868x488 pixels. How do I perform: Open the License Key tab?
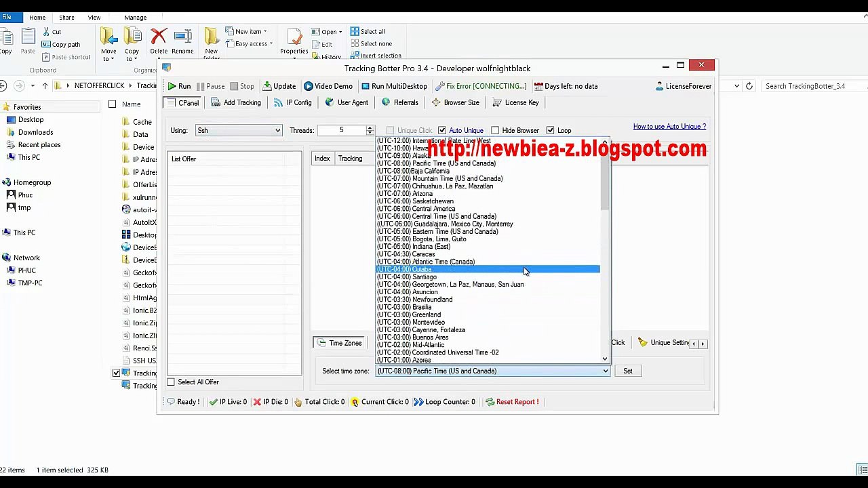point(516,102)
